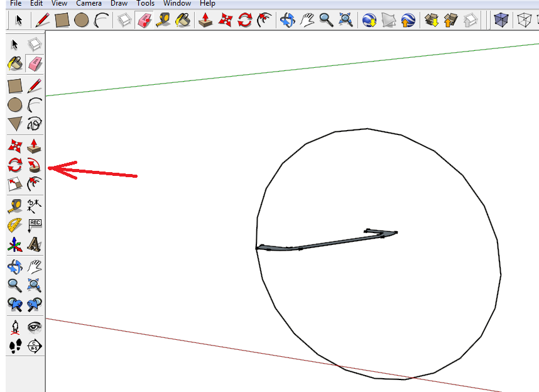Pick the Orbit tool in Large Tool Set

coord(15,266)
